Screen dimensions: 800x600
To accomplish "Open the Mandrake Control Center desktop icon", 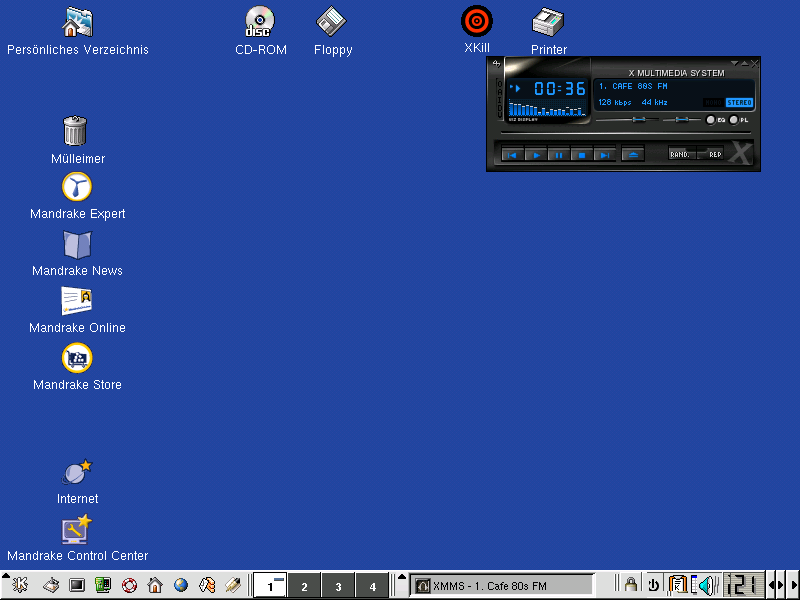I will tap(78, 538).
